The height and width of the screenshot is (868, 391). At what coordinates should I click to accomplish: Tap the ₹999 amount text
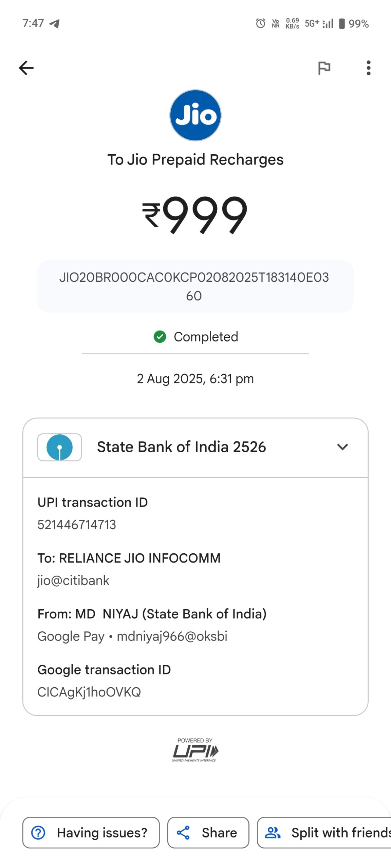[195, 214]
